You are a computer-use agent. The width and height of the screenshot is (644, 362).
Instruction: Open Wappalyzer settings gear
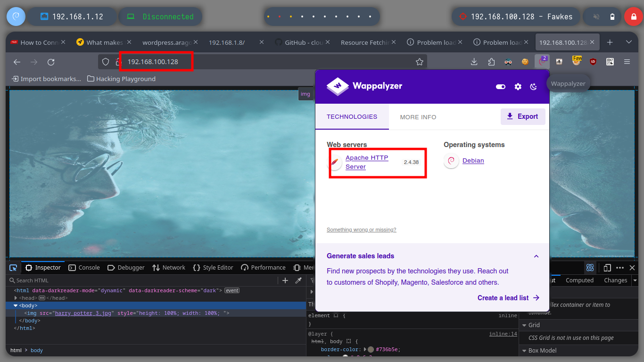click(x=518, y=87)
